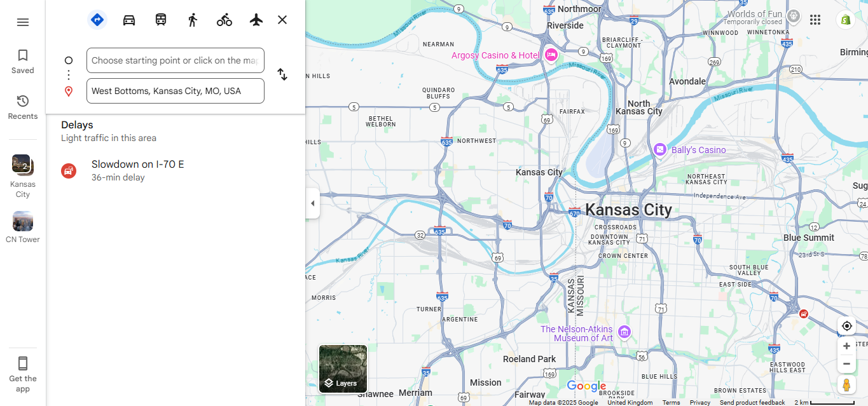Screen dimensions: 868x406
Task: Collapse the side panel
Action: coord(312,203)
